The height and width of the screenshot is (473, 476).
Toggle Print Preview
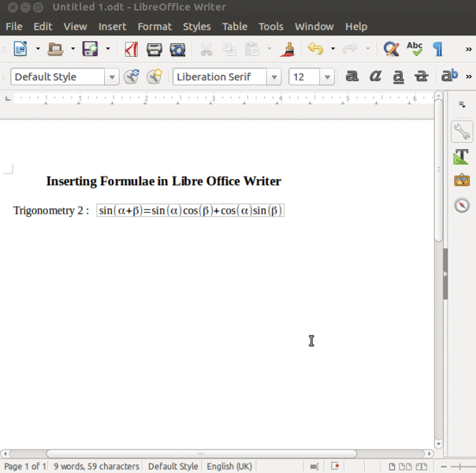coord(177,49)
